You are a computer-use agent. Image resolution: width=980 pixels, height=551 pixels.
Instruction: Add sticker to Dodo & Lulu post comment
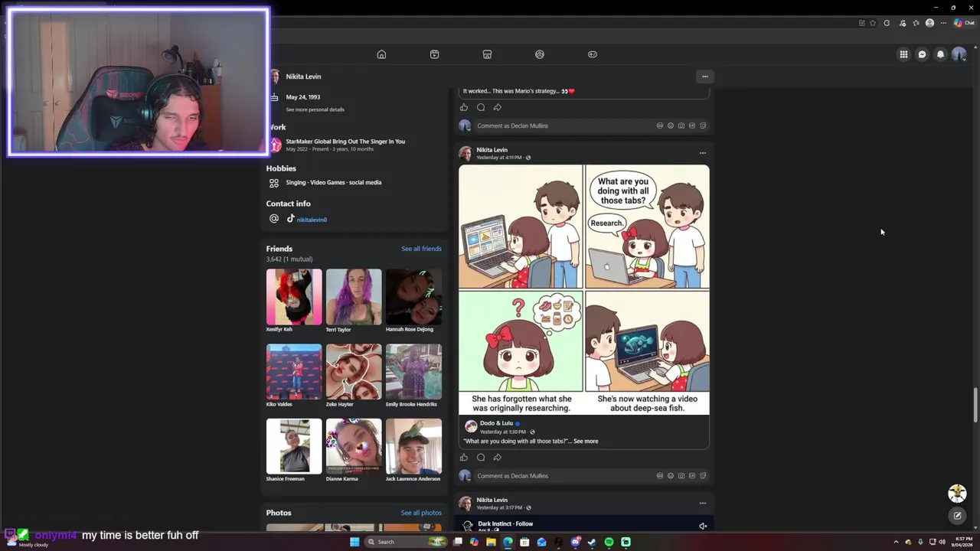pos(703,476)
